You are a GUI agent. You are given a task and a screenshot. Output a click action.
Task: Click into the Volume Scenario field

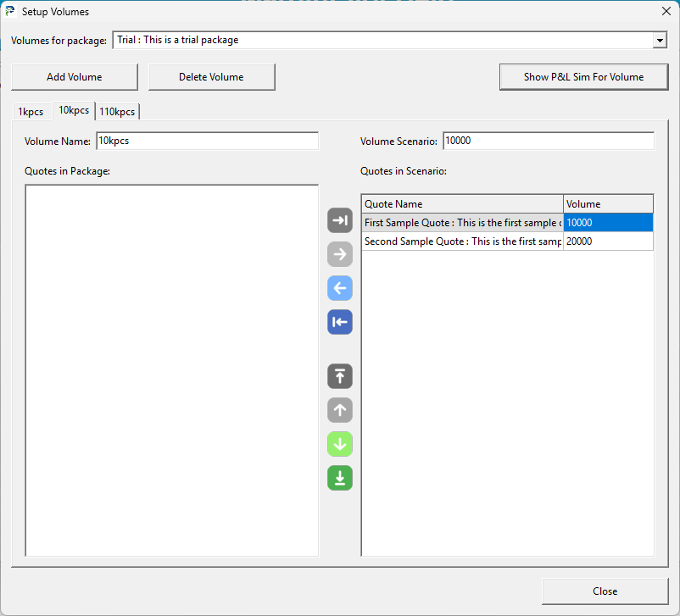click(x=548, y=142)
